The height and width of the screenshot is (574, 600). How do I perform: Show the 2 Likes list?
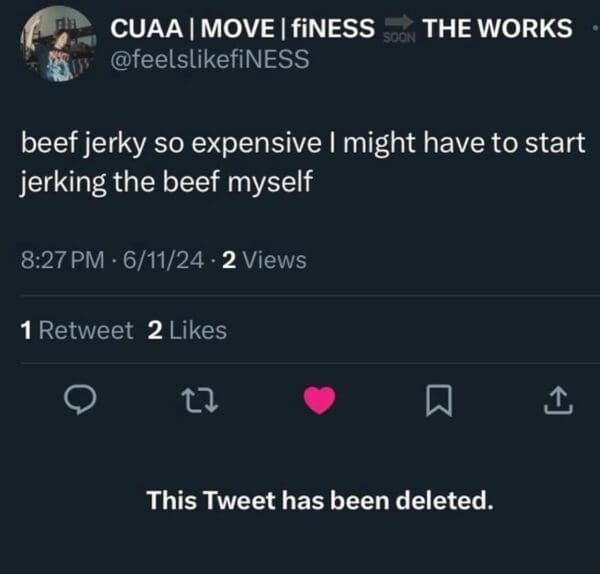(187, 330)
